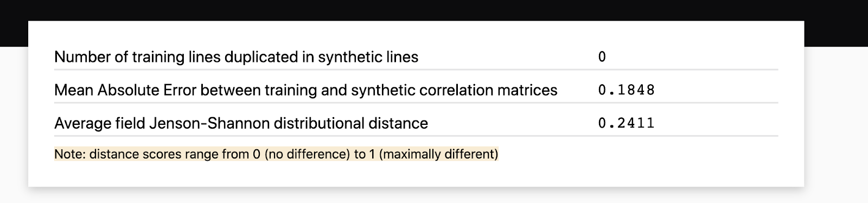Select the value 0.2411
This screenshot has width=868, height=203.
coord(627,123)
